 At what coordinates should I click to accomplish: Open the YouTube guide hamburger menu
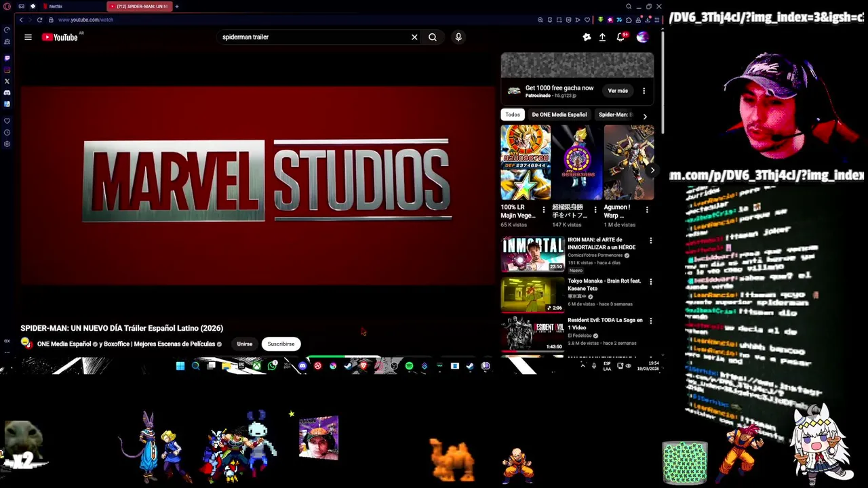[x=28, y=37]
